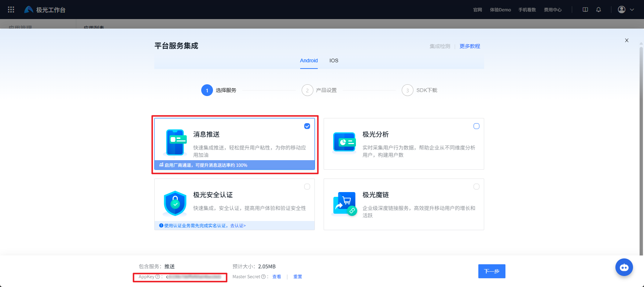Image resolution: width=644 pixels, height=287 pixels.
Task: Check the 极光安全认证 checkbox
Action: click(x=307, y=187)
